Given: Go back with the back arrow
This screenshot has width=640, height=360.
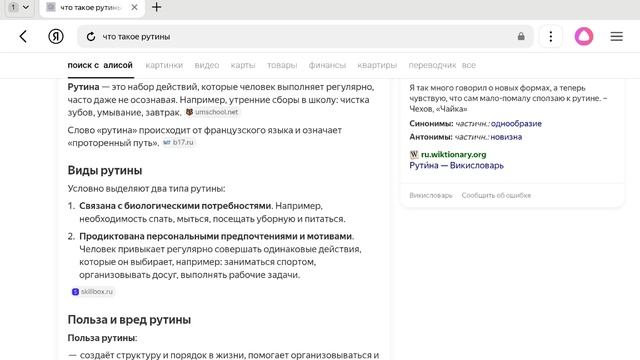Looking at the screenshot, I should point(23,36).
